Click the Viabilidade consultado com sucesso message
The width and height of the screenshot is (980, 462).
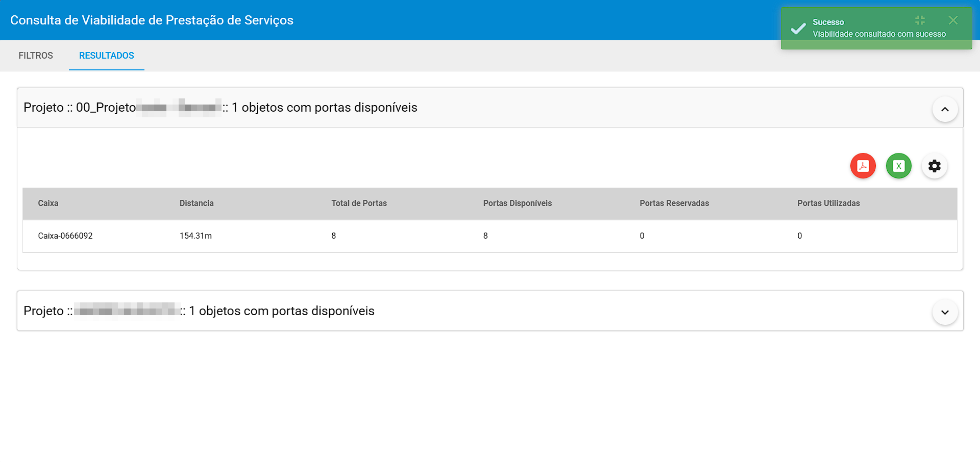[x=879, y=34]
